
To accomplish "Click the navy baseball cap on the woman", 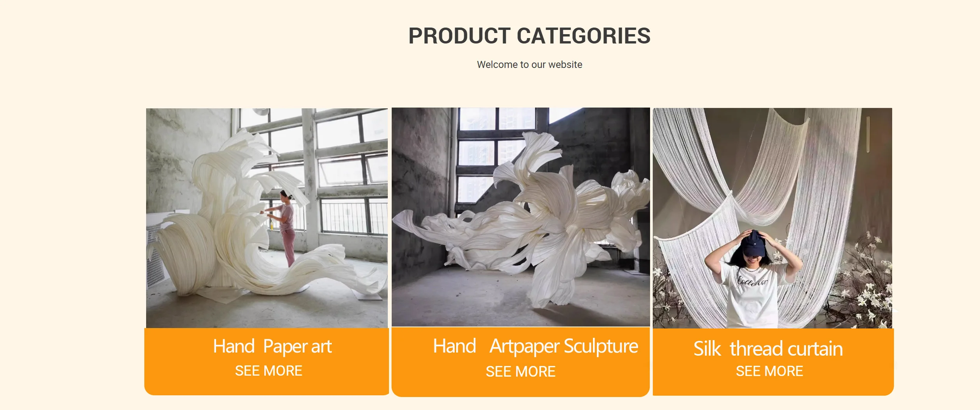I will [x=754, y=243].
